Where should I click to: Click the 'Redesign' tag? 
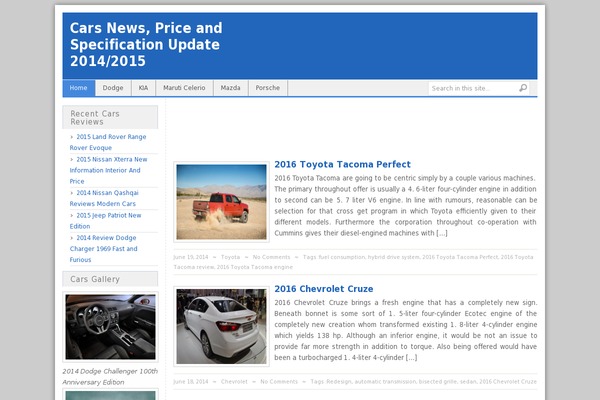coord(339,382)
